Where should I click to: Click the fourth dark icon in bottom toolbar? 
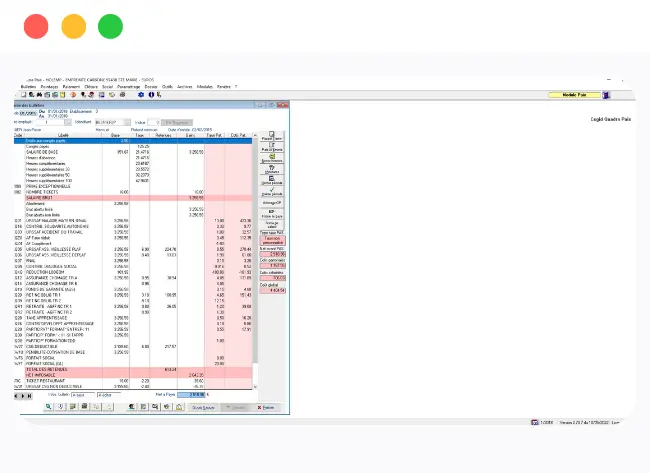pyautogui.click(x=84, y=407)
